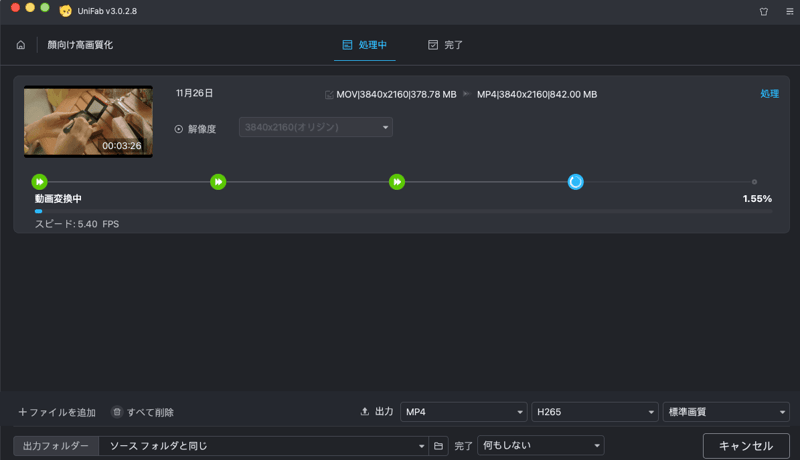Click the UniFab app logo icon

tap(66, 11)
